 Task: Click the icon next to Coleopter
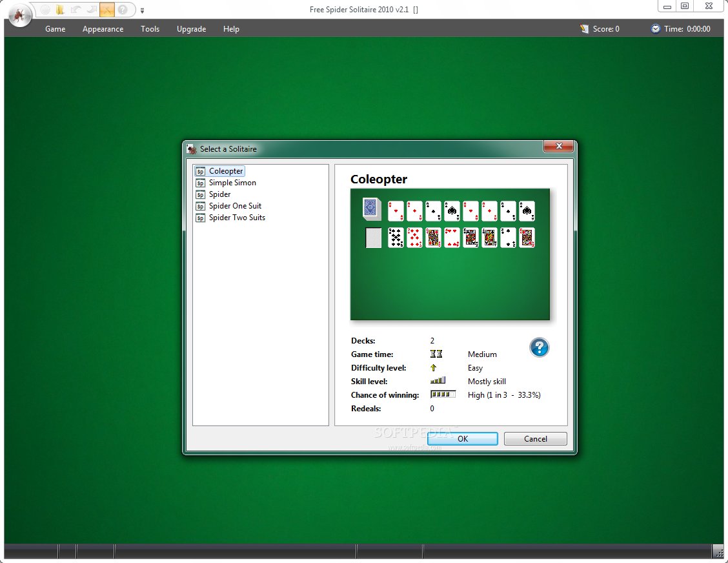tap(200, 171)
